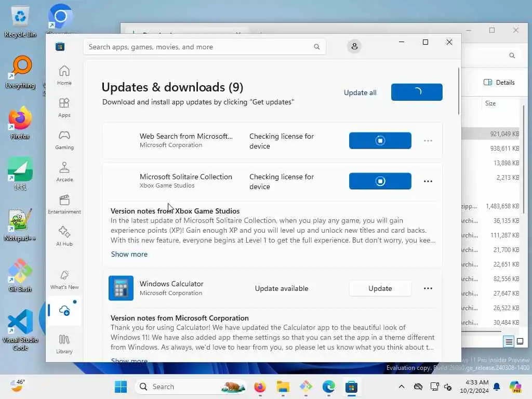Show hidden system tray icons
The width and height of the screenshot is (532, 399).
click(x=402, y=387)
